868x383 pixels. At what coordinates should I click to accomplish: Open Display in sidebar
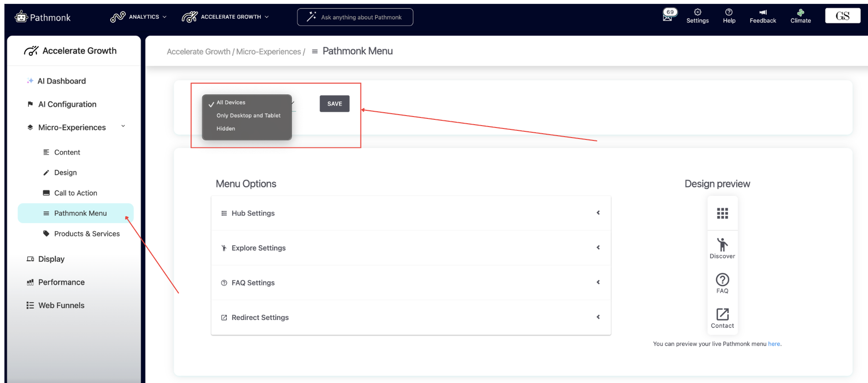click(51, 259)
